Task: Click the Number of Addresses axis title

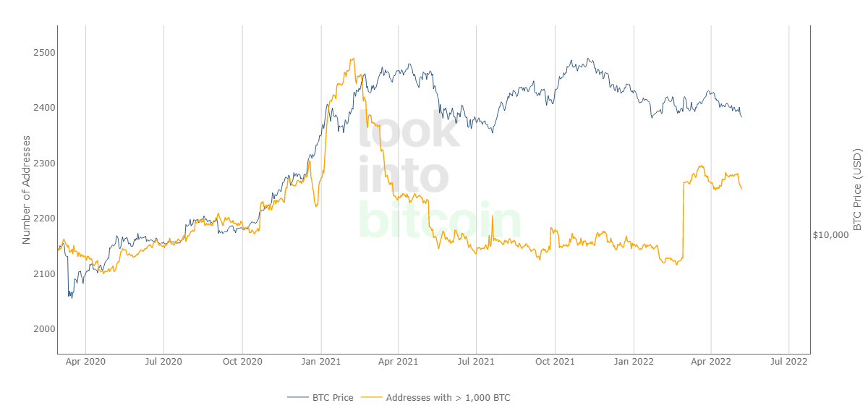Action: pyautogui.click(x=27, y=190)
